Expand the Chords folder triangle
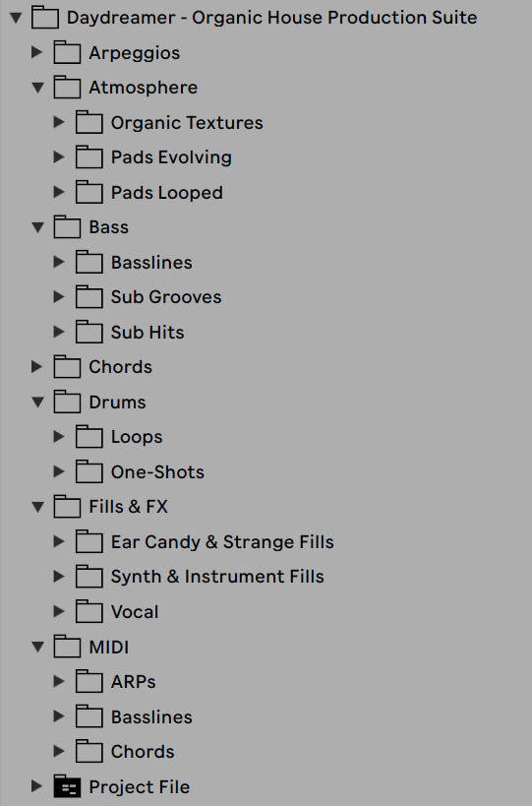 (37, 367)
